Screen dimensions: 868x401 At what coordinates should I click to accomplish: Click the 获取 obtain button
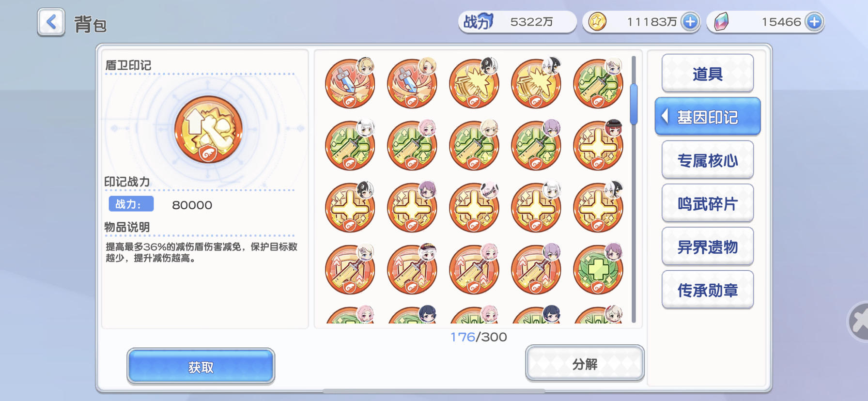201,367
